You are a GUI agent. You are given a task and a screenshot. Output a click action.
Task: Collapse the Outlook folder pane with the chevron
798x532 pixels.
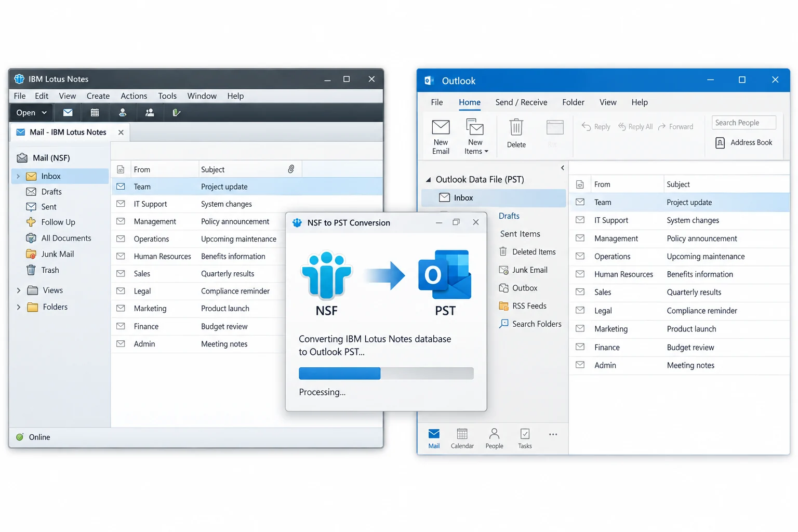(x=562, y=168)
